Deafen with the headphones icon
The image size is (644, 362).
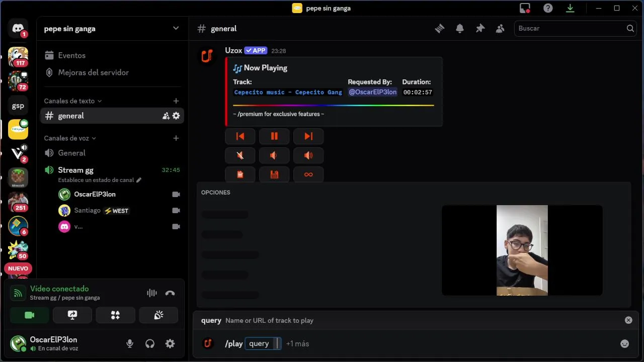click(x=150, y=344)
